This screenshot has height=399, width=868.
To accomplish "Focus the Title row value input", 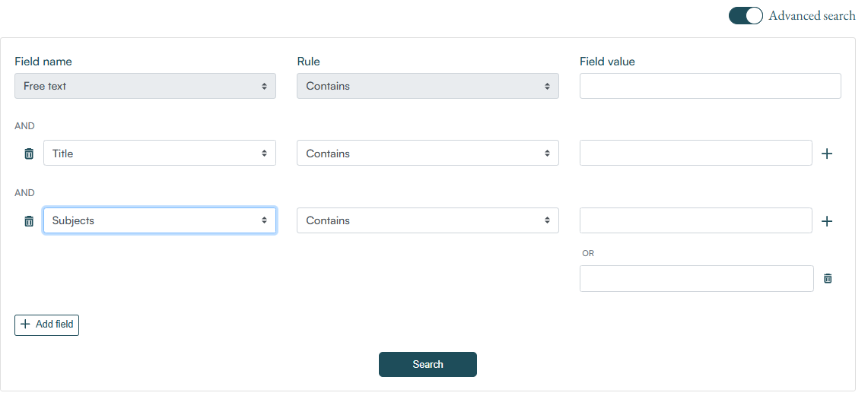I will point(695,153).
